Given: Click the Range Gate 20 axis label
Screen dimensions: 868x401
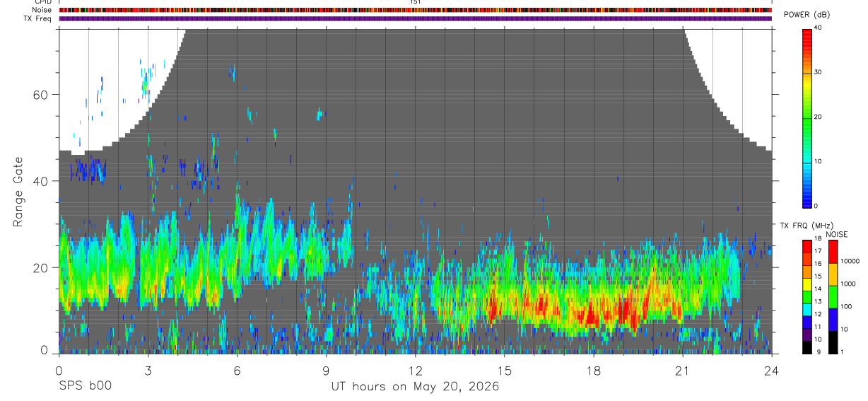Looking at the screenshot, I should click(40, 267).
